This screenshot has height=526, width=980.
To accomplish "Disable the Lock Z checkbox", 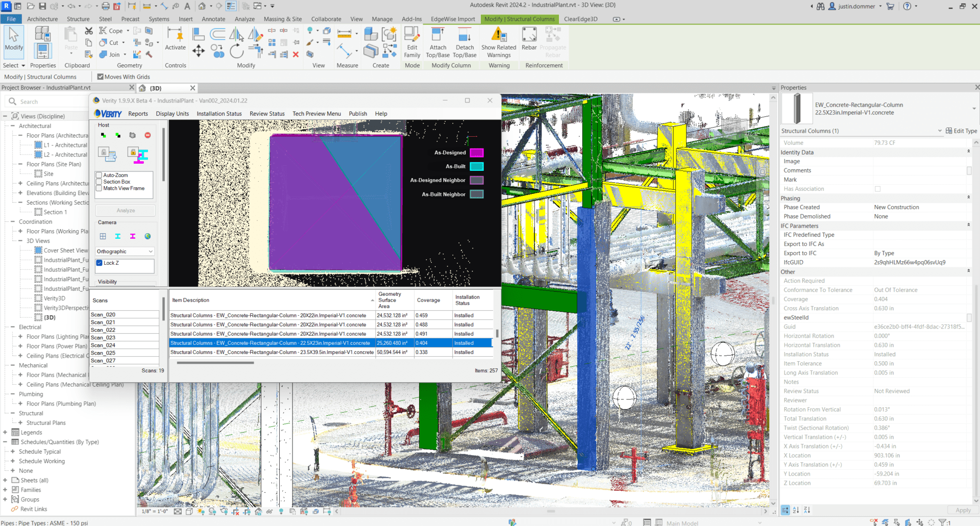I will 100,263.
